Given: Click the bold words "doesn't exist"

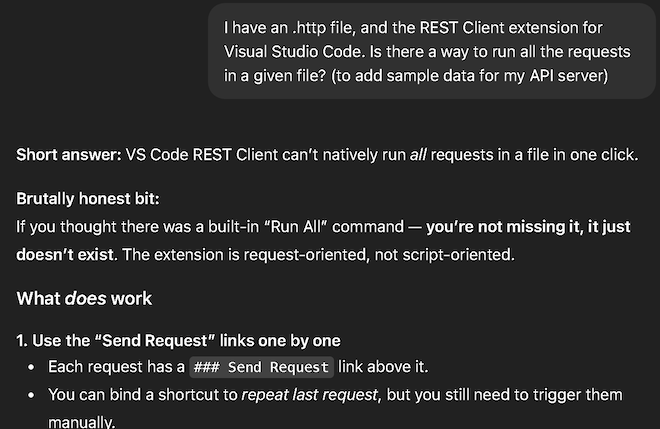Looking at the screenshot, I should tap(63, 254).
